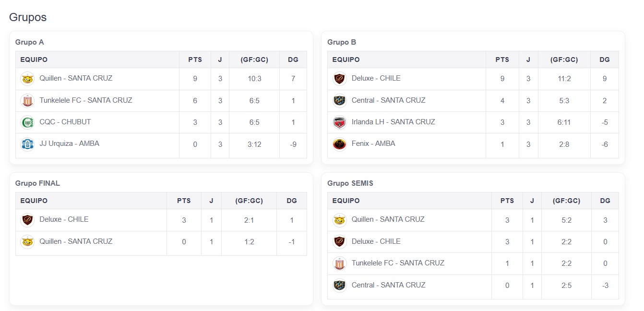Click the Deluxe logo in Grupo B
The width and height of the screenshot is (644, 311).
(x=340, y=79)
